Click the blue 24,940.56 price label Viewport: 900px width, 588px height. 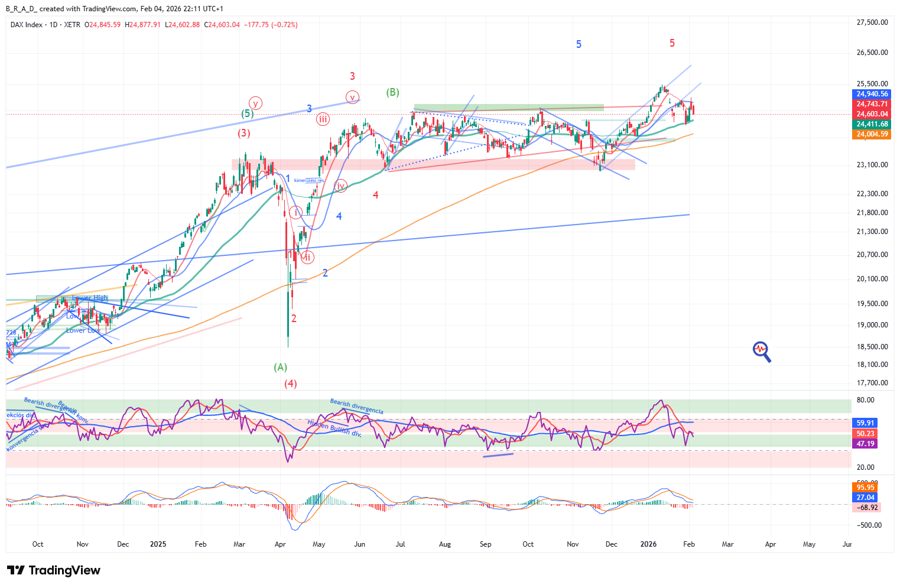pyautogui.click(x=872, y=94)
